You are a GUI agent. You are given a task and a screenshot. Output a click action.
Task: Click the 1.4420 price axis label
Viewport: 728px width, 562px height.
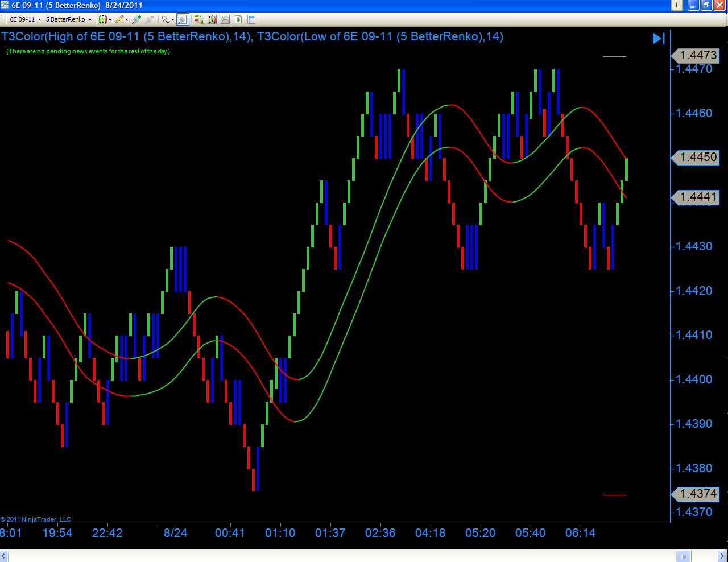694,291
